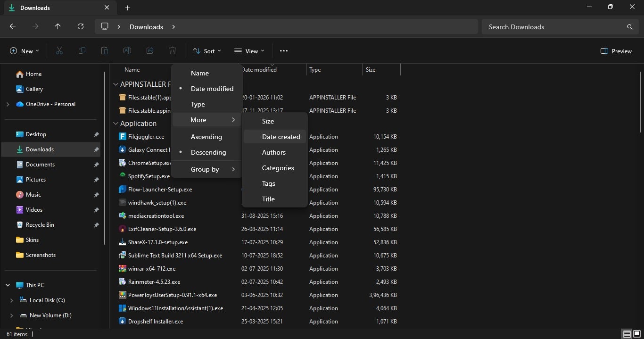Refresh the Downloads folder view
The width and height of the screenshot is (644, 339).
point(81,27)
